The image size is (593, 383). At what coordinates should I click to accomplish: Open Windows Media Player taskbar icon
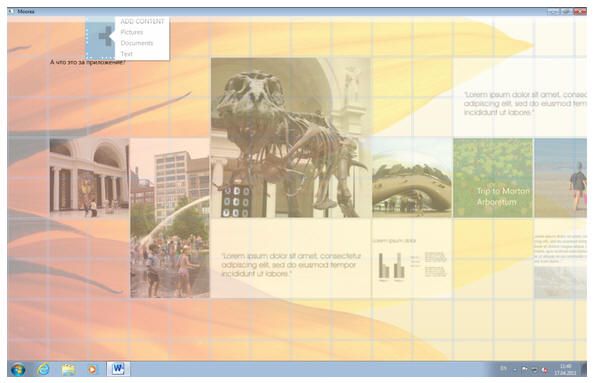(92, 369)
